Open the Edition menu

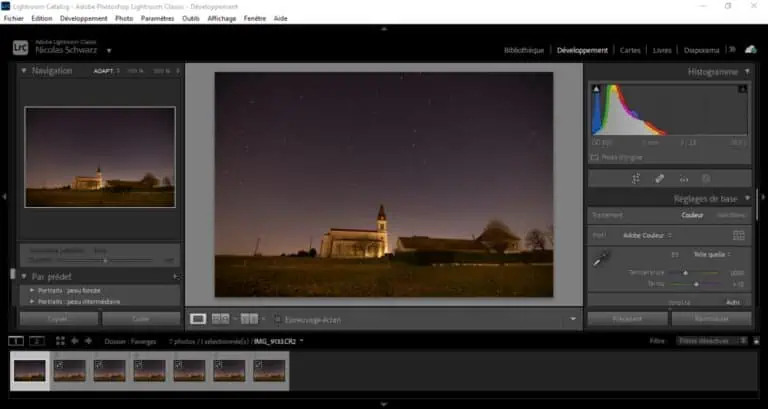click(x=42, y=19)
